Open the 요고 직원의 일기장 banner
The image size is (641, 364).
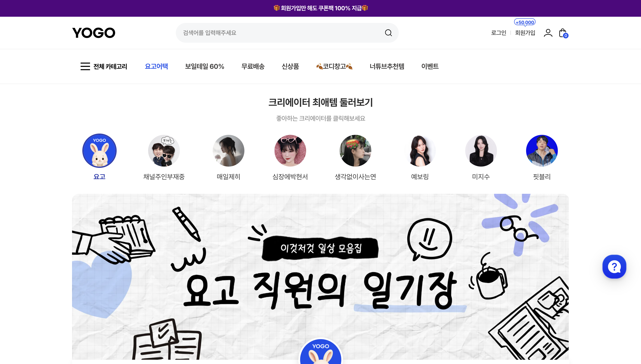pyautogui.click(x=320, y=277)
